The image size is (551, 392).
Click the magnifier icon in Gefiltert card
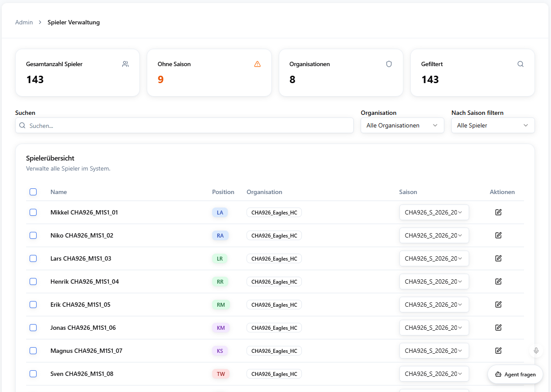pyautogui.click(x=521, y=64)
